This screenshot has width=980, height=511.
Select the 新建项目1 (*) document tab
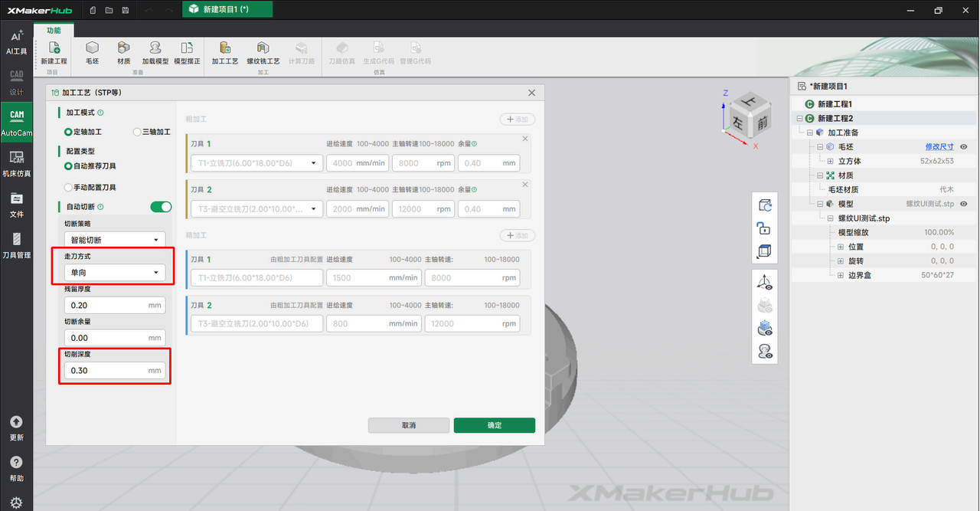(x=227, y=10)
